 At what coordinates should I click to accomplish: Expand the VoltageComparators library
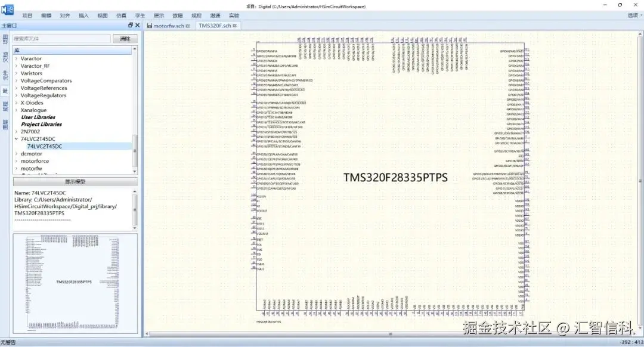16,81
